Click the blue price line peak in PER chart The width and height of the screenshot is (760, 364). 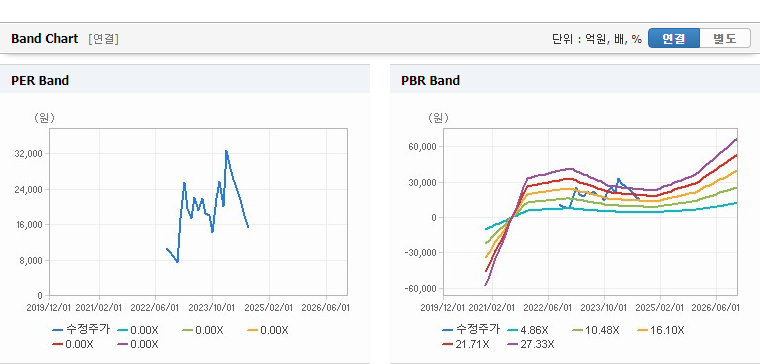(226, 151)
